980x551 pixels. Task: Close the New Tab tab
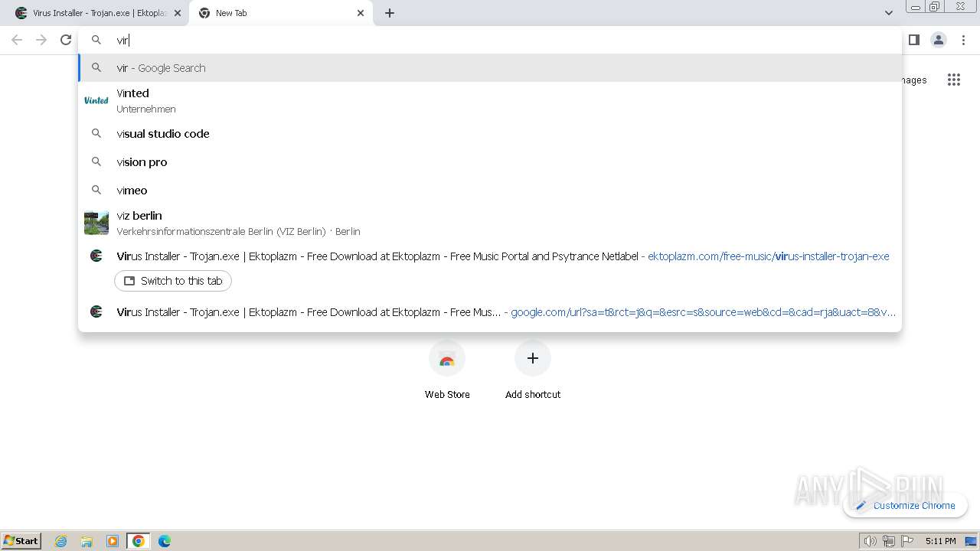(361, 13)
